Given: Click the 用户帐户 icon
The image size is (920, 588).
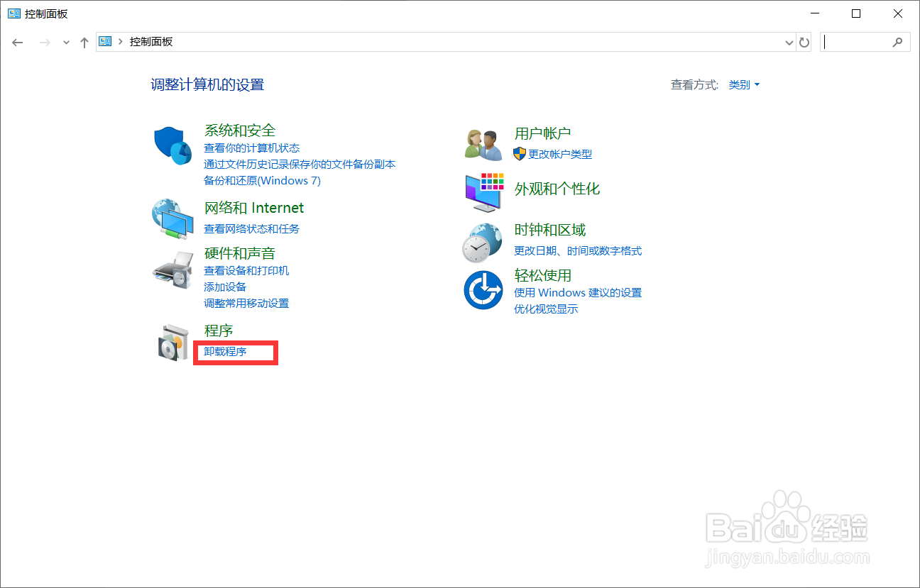Looking at the screenshot, I should click(483, 143).
